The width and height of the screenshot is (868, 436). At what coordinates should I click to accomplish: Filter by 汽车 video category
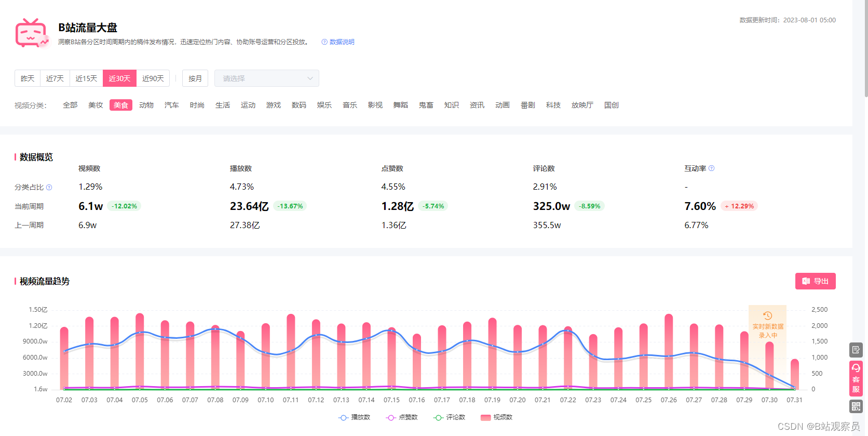[172, 105]
